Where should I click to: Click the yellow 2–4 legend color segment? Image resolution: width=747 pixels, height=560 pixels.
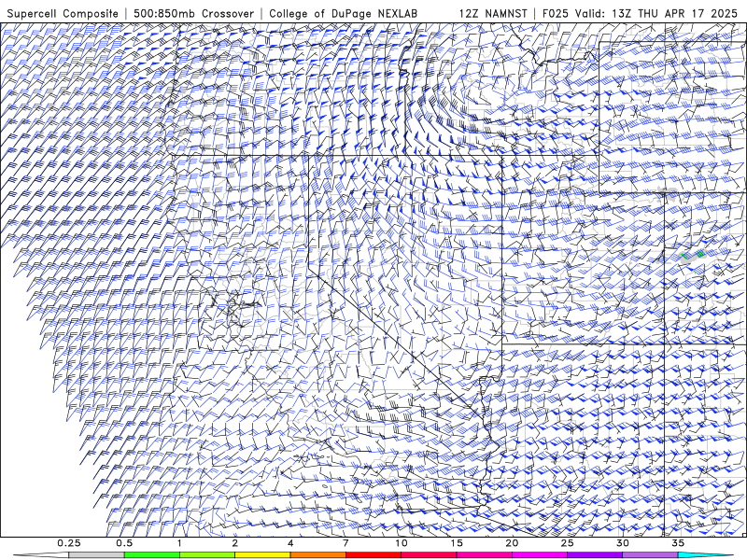point(262,555)
